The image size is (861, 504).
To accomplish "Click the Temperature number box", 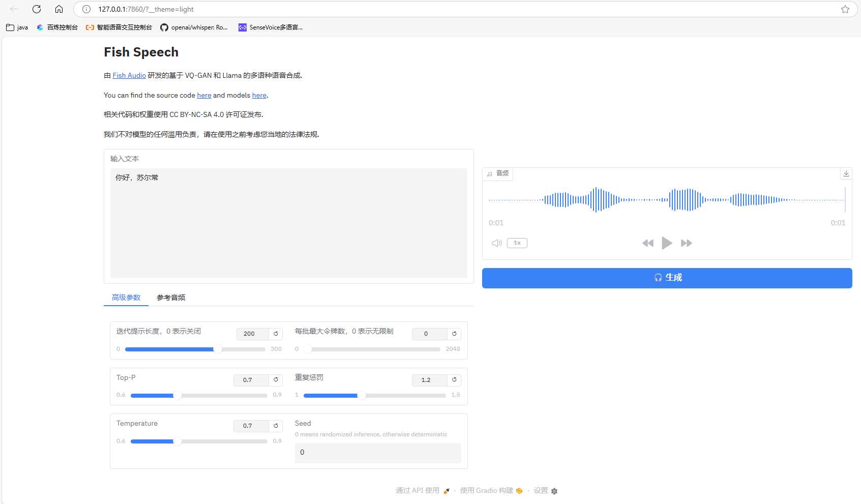I will [251, 426].
